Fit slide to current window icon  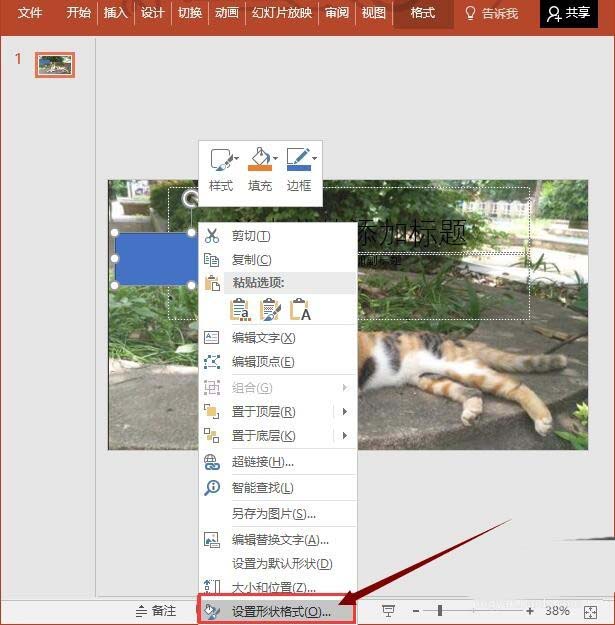pos(590,612)
